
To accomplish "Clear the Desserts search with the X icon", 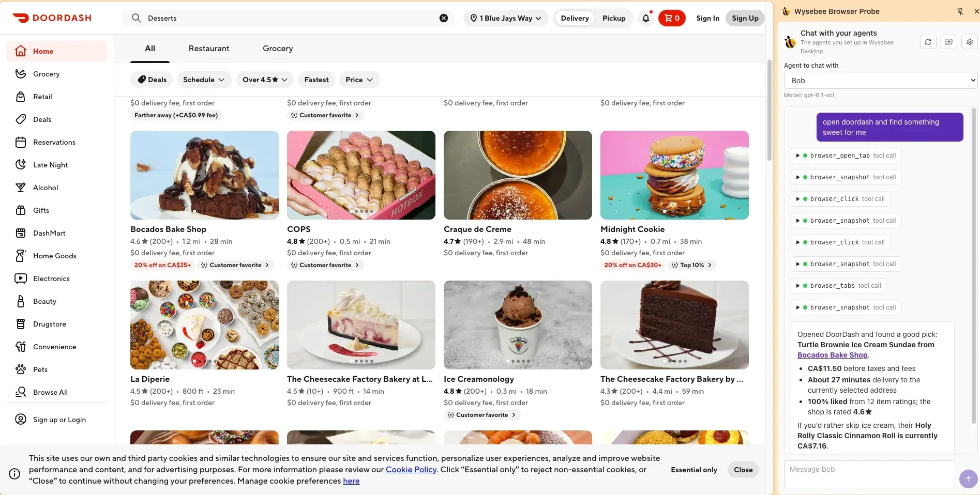I will 444,18.
